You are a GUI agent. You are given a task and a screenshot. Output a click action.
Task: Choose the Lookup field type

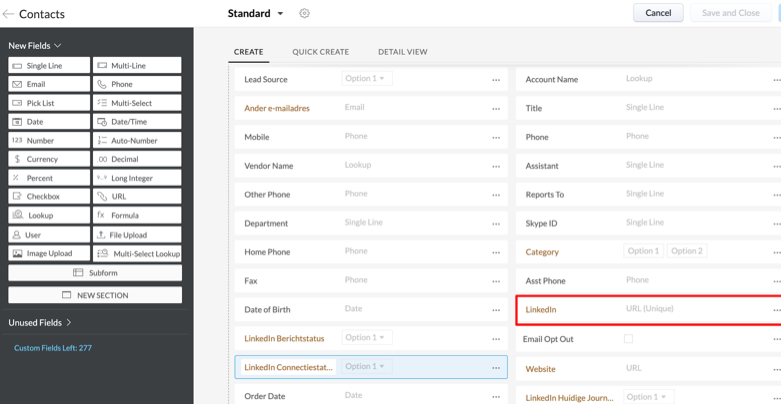click(x=49, y=215)
